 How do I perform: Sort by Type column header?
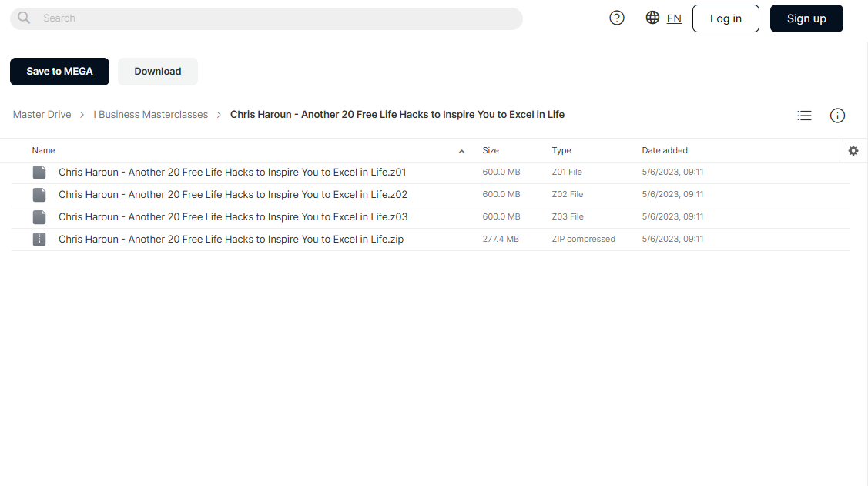point(561,150)
